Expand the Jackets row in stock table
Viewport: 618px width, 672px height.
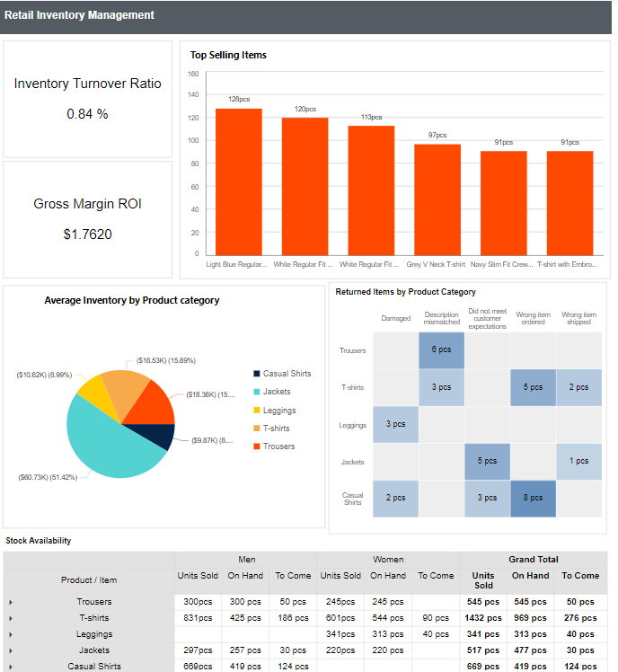[x=11, y=650]
